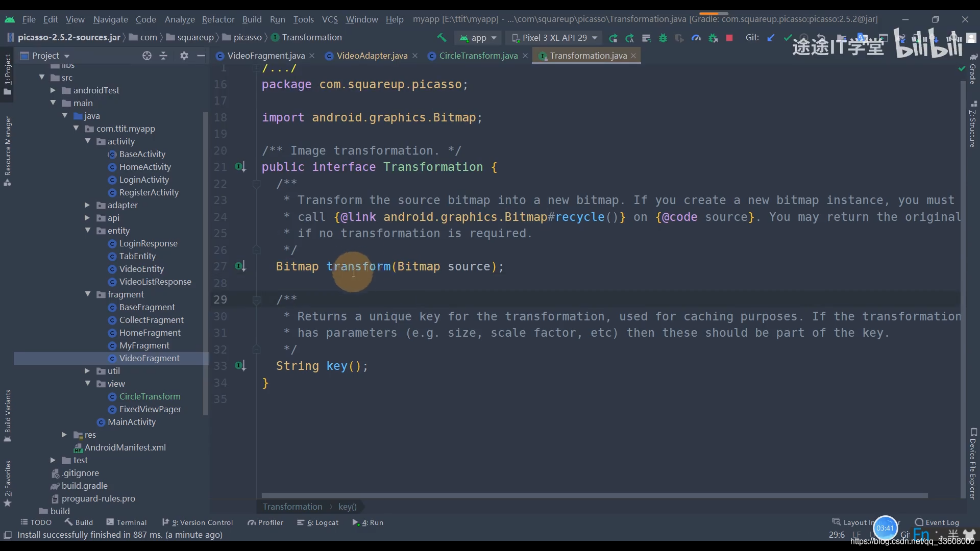Close the Transformation.java tab
The width and height of the screenshot is (980, 551).
pyautogui.click(x=633, y=56)
